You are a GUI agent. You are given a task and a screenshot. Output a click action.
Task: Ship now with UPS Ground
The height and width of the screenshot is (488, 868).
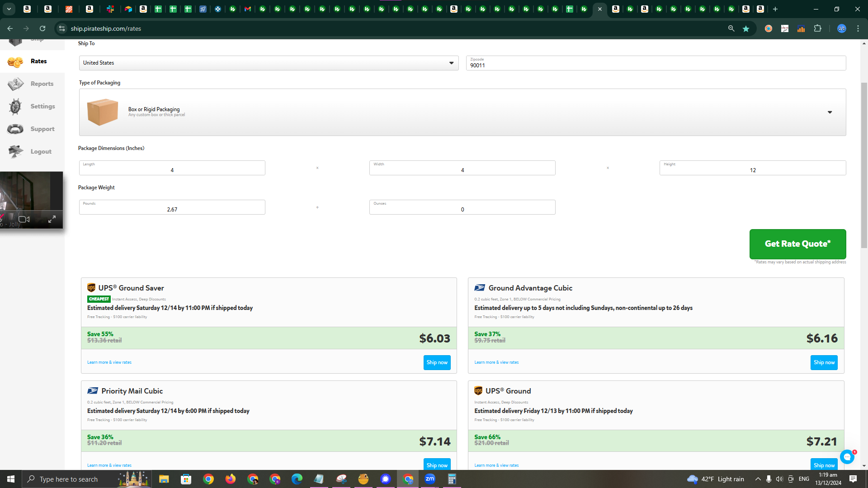point(824,465)
